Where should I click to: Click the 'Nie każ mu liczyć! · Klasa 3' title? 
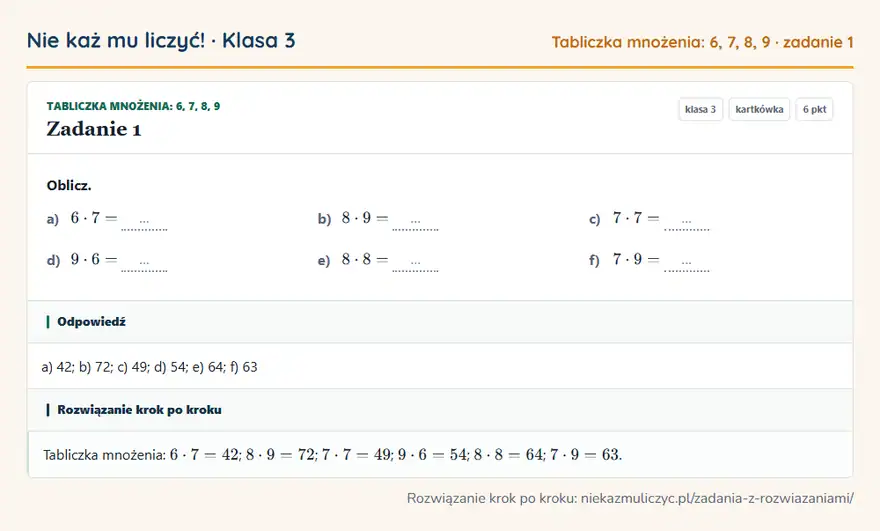coord(161,41)
